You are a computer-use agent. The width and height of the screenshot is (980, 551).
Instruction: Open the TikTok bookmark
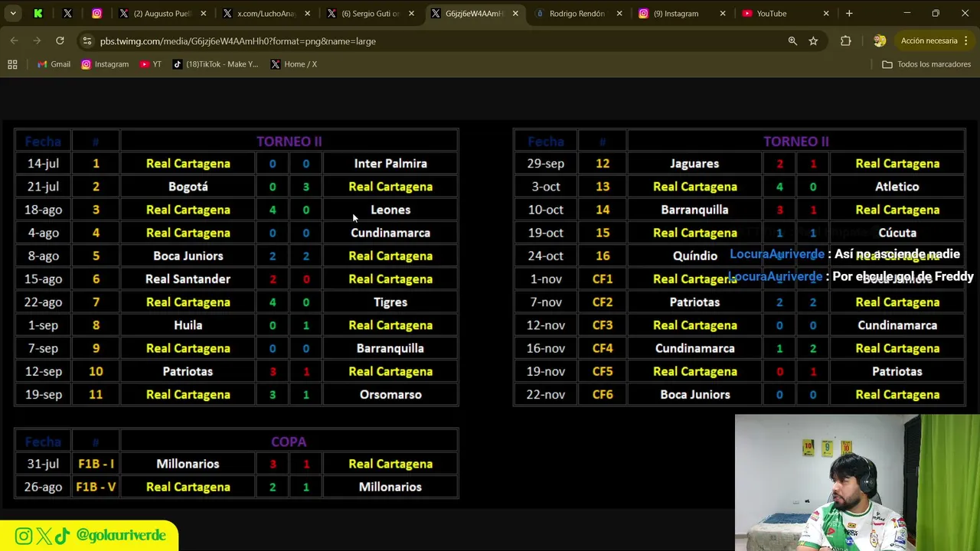click(x=215, y=64)
